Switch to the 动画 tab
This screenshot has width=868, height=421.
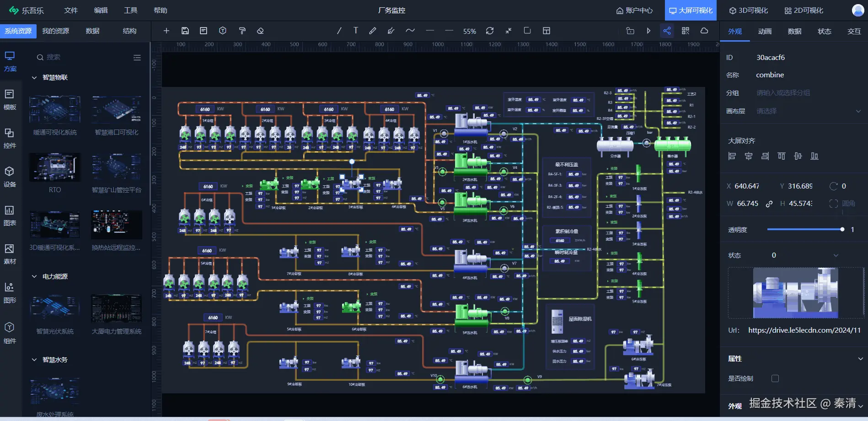765,31
